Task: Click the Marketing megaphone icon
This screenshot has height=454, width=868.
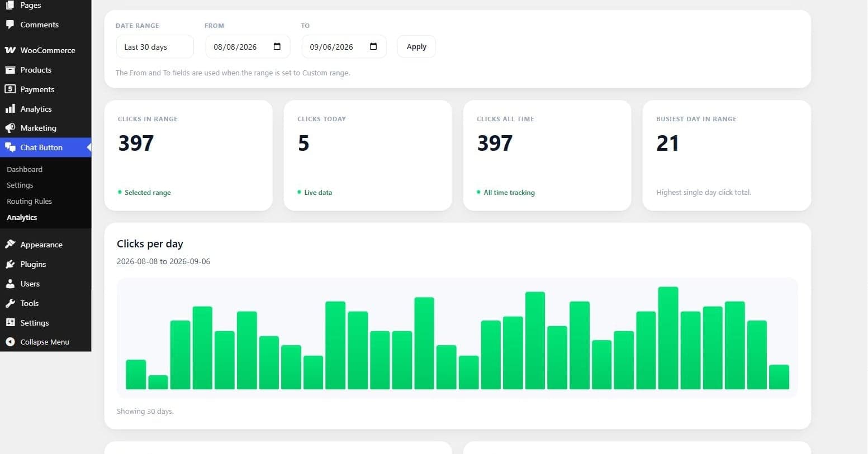Action: (10, 128)
